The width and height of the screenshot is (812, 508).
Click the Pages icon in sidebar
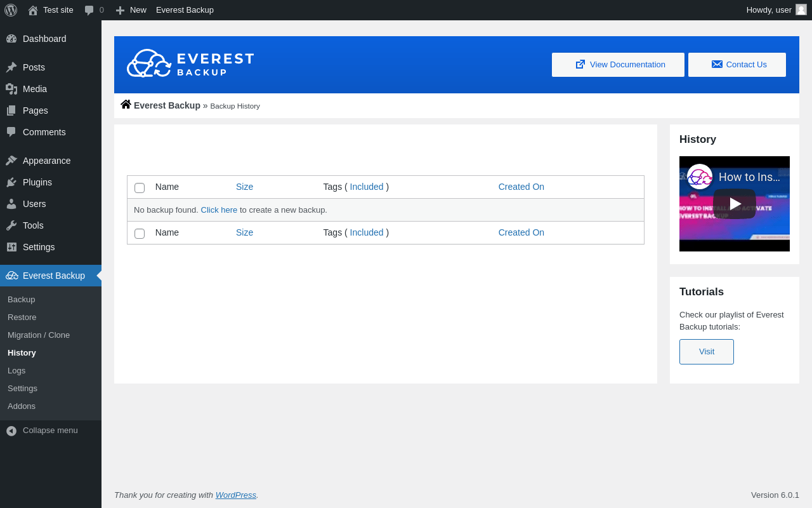[11, 110]
